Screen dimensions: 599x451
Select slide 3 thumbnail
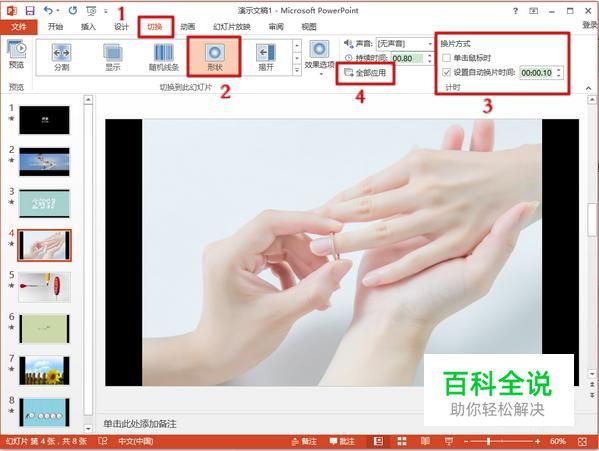[44, 204]
